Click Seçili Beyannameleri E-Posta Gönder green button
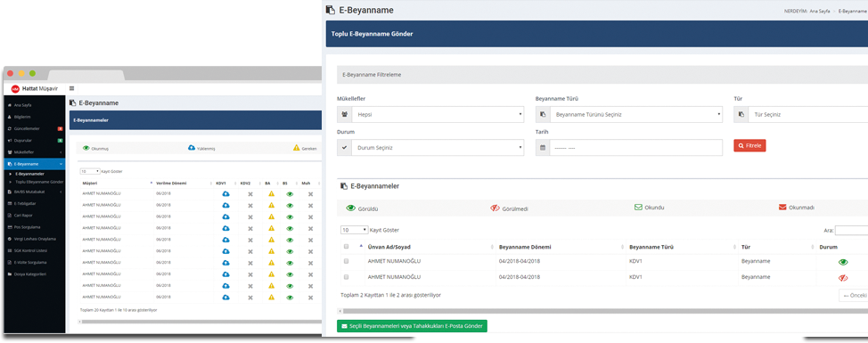This screenshot has width=868, height=343. click(412, 326)
